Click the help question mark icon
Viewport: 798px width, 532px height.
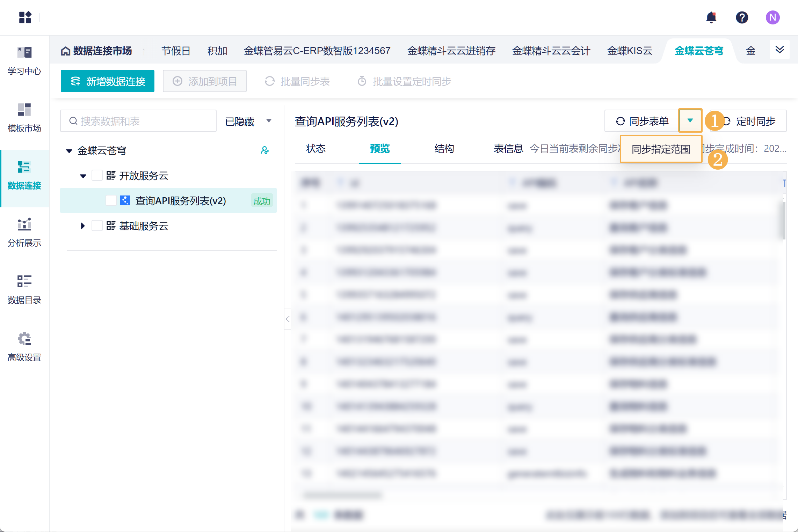742,17
